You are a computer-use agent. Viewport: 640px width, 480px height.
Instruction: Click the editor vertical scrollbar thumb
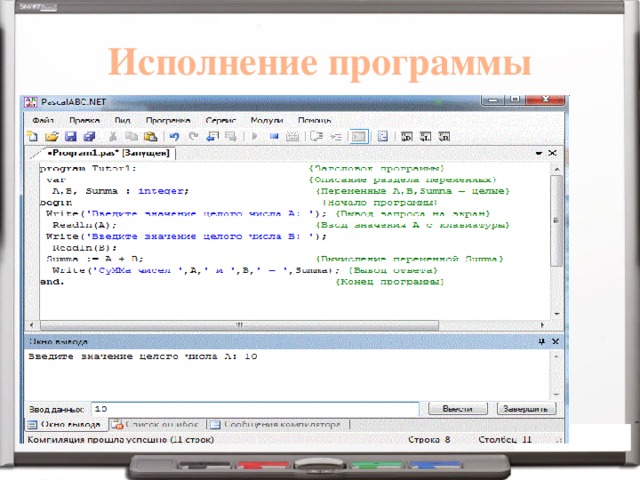click(x=556, y=220)
